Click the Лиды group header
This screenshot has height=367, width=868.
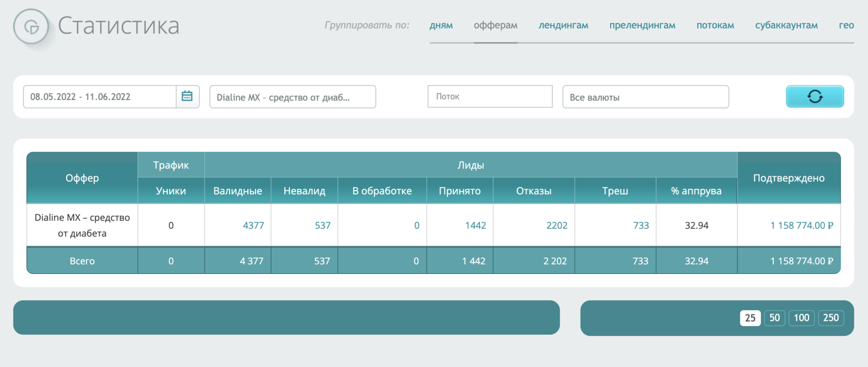(x=471, y=165)
